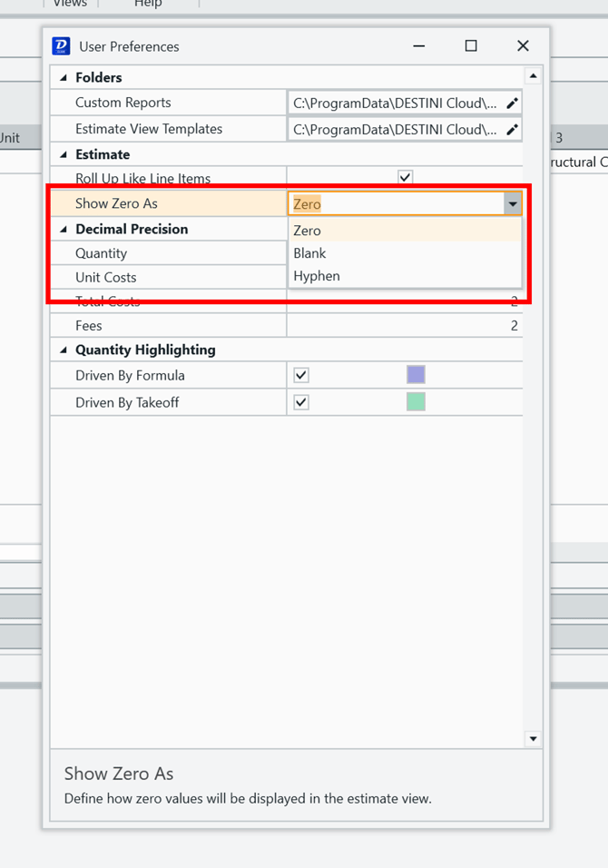Toggle Driven By Formula checkbox
Screen dimensions: 608x868
(x=301, y=375)
